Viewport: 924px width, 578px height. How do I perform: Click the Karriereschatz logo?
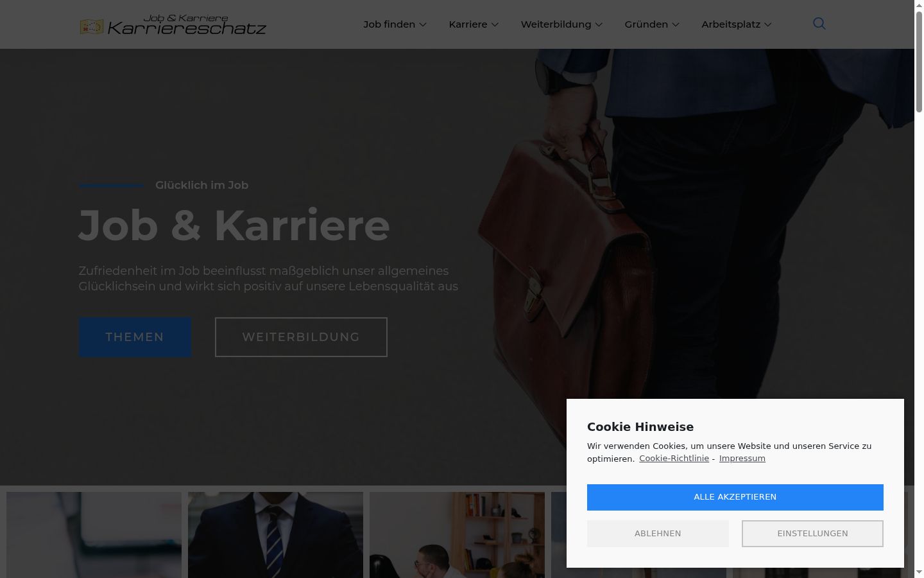[x=173, y=24]
